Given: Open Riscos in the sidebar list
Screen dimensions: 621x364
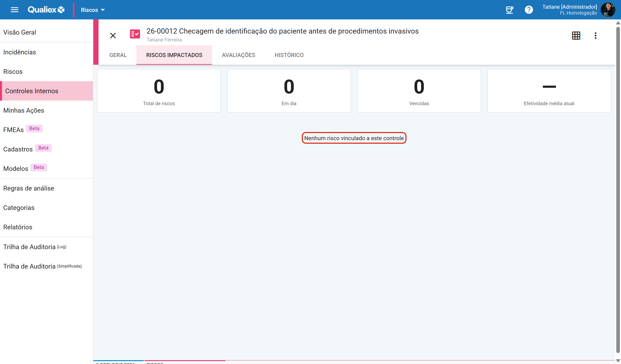Looking at the screenshot, I should point(47,71).
